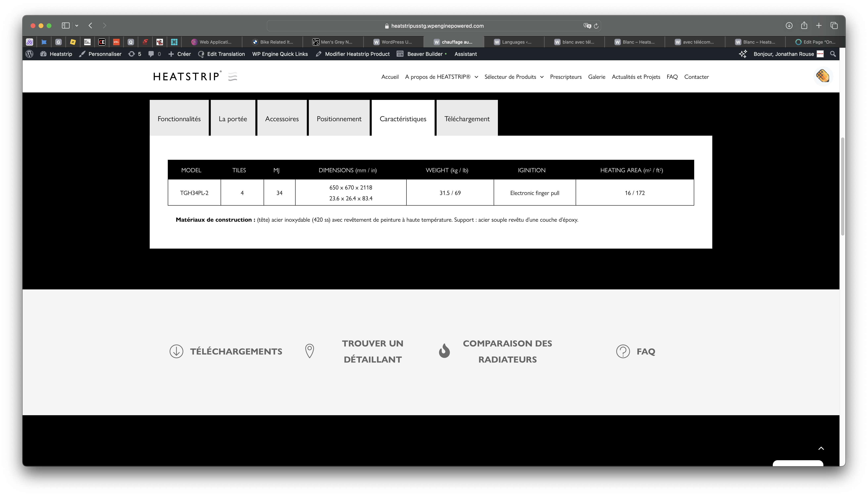The height and width of the screenshot is (496, 868).
Task: Open the pinned red S PRO tab icon
Action: 145,42
